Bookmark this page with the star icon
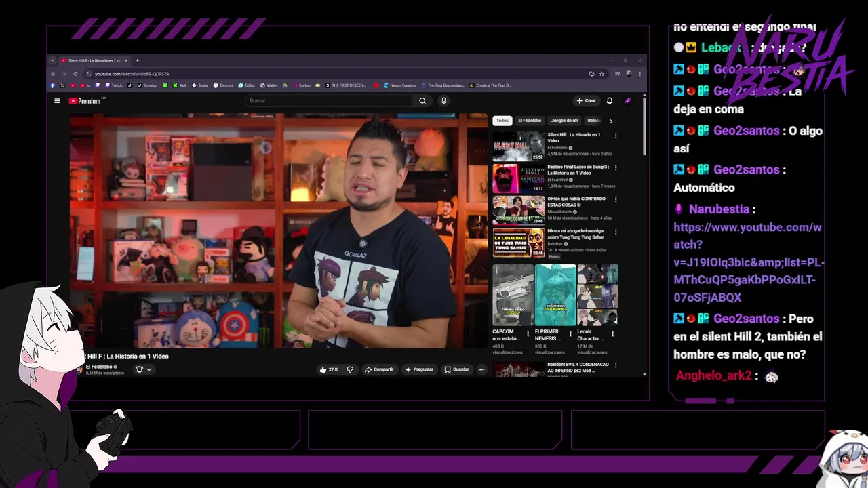Image resolution: width=868 pixels, height=488 pixels. click(601, 74)
